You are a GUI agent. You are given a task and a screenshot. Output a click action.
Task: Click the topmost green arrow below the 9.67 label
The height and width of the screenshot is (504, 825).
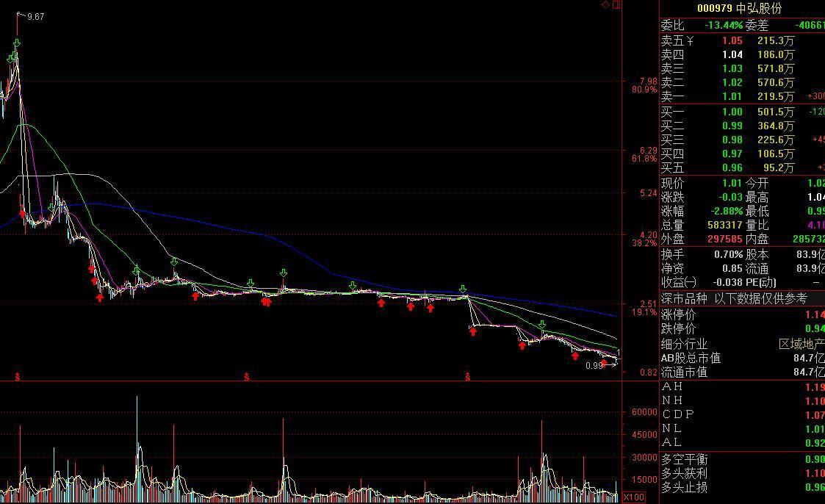coord(17,43)
